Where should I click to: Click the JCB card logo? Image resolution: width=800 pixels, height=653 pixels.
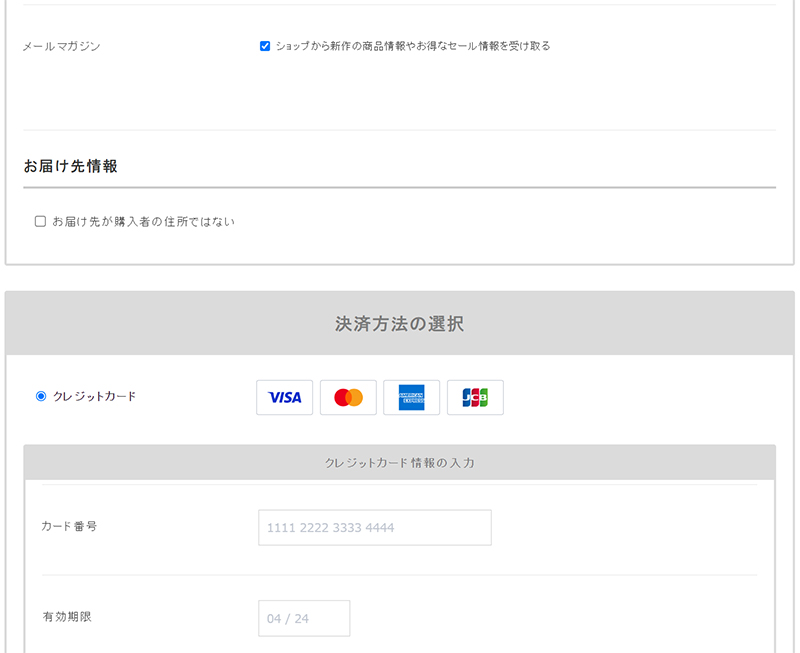click(x=475, y=397)
